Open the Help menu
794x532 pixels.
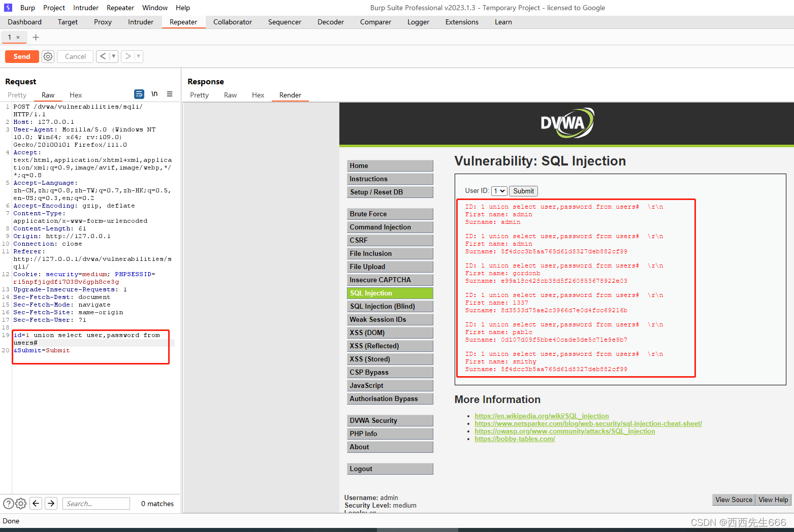pyautogui.click(x=183, y=8)
